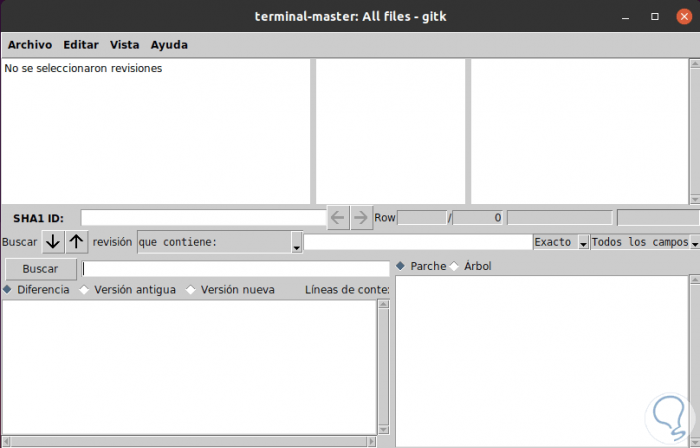This screenshot has height=448, width=700.
Task: Open the Archivo menu
Action: (x=30, y=45)
